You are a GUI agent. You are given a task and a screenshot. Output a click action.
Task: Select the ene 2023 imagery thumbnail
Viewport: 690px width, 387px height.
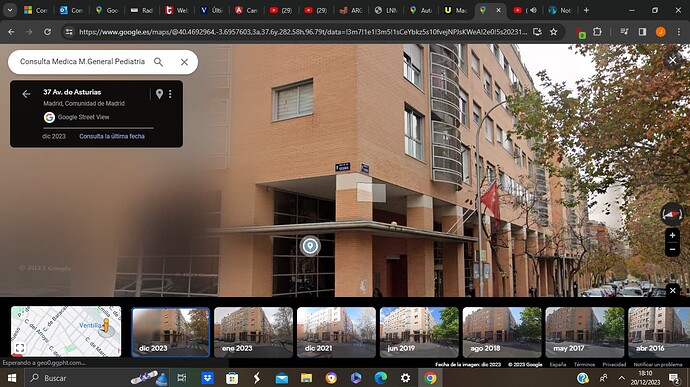click(x=253, y=332)
